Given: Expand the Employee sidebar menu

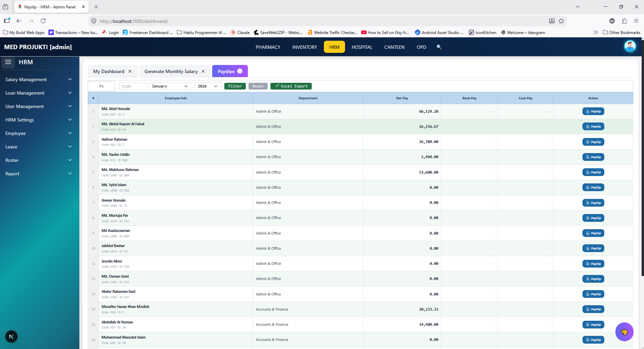Looking at the screenshot, I should coord(38,133).
